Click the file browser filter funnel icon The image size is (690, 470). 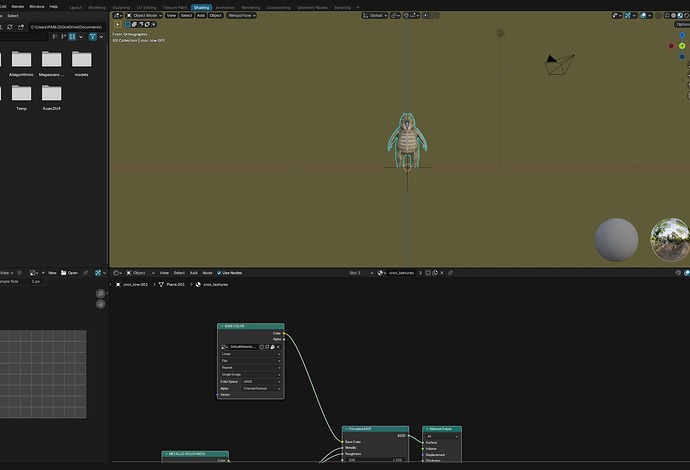pyautogui.click(x=92, y=37)
